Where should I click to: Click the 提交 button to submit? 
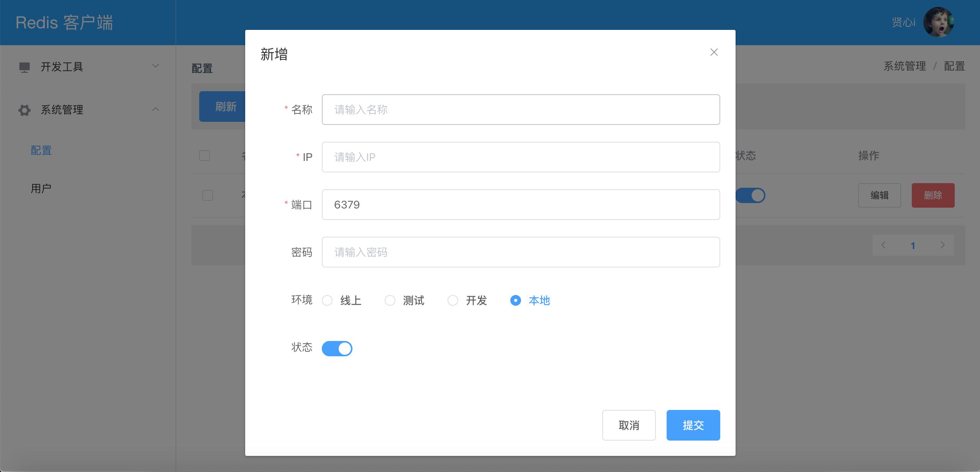click(693, 425)
